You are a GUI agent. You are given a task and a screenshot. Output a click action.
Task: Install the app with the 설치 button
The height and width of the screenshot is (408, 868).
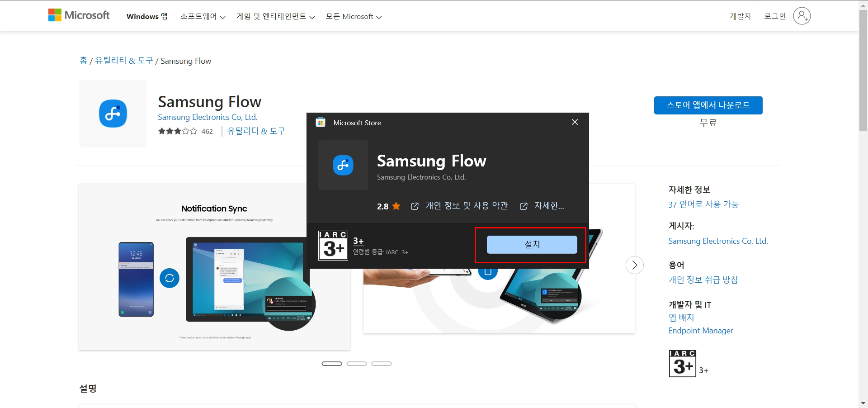(x=532, y=245)
